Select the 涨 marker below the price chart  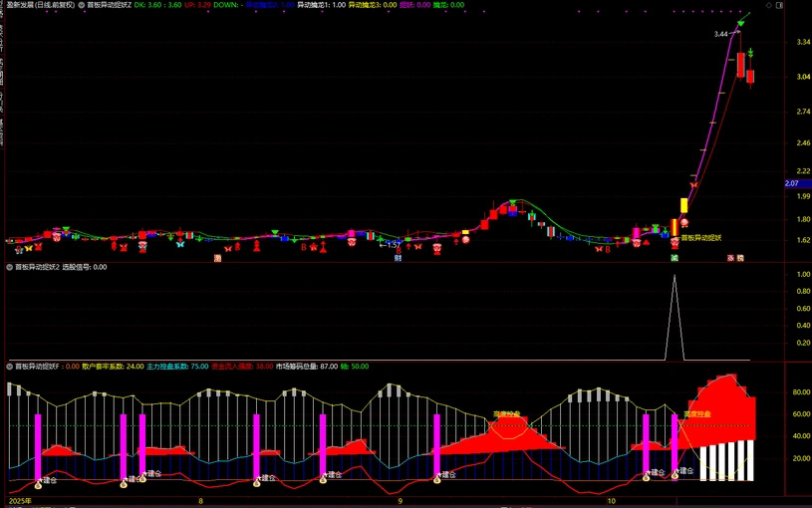pyautogui.click(x=729, y=258)
